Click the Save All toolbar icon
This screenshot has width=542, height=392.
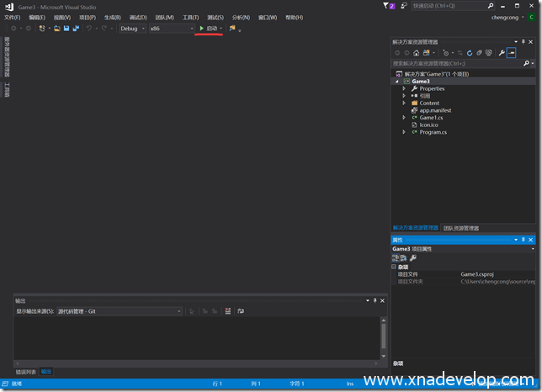point(76,29)
